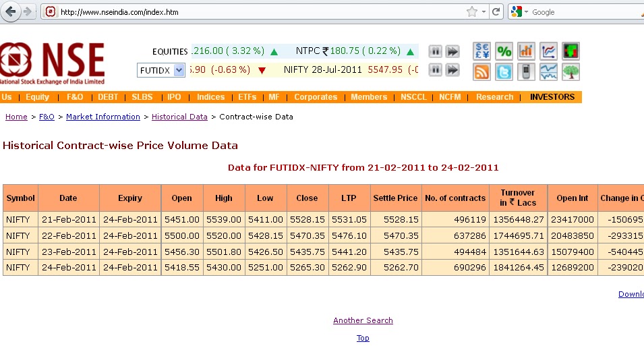Open the green percent icon

pyautogui.click(x=504, y=51)
